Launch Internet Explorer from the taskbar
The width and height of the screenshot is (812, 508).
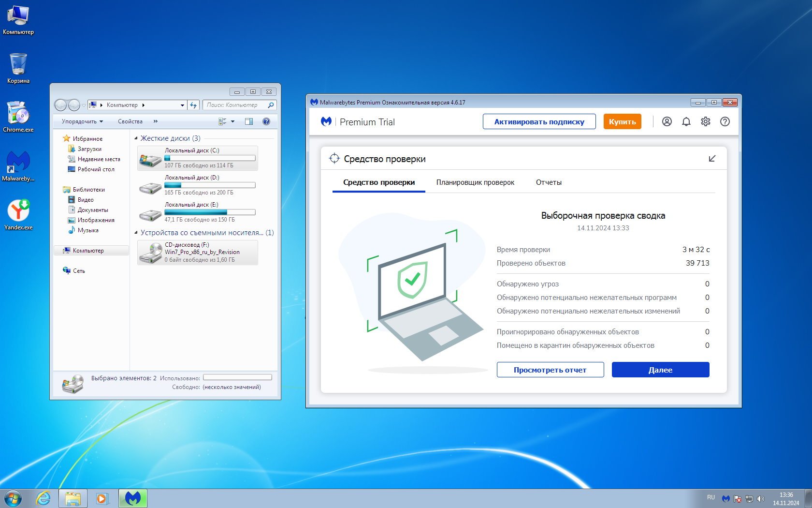[43, 498]
